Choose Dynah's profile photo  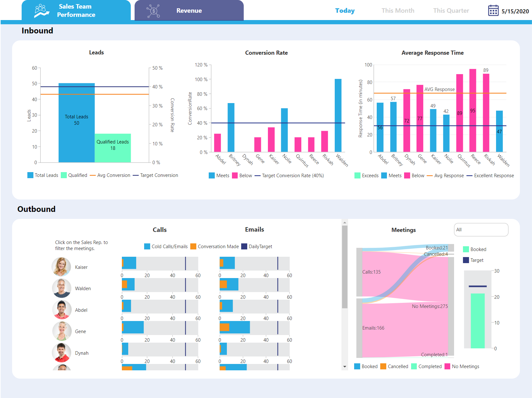click(x=61, y=353)
